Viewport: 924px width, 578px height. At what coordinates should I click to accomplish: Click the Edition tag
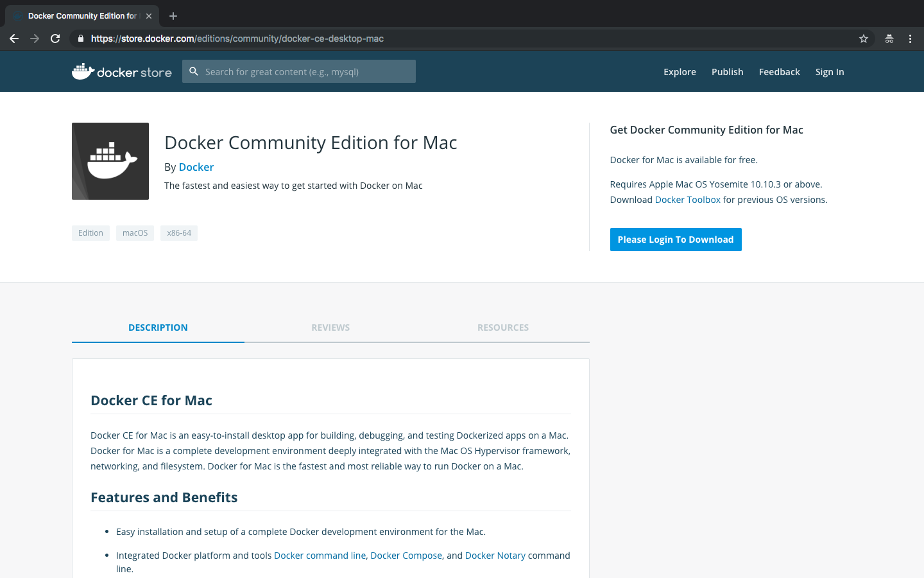tap(90, 233)
